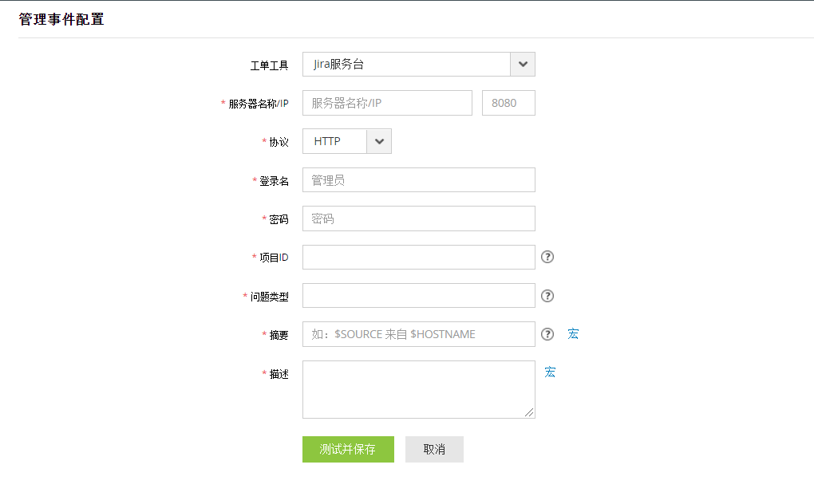Click the 问题类型 text box
The width and height of the screenshot is (814, 504).
(x=418, y=296)
